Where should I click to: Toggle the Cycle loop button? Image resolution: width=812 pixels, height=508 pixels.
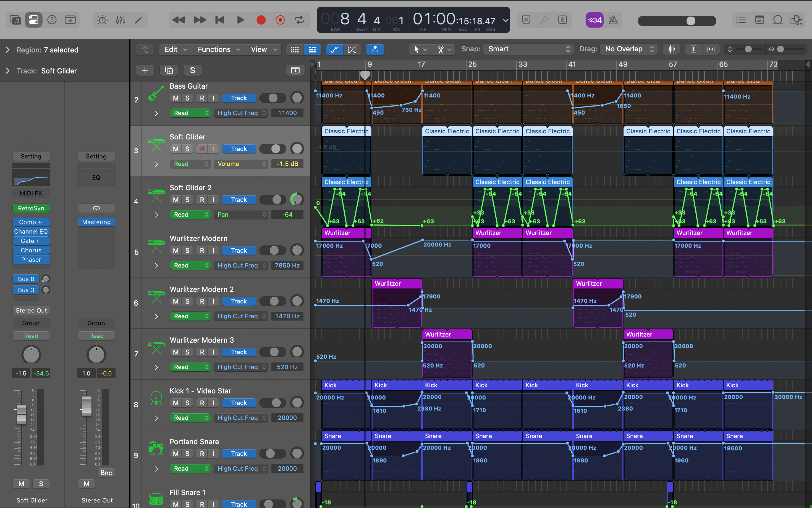point(299,20)
